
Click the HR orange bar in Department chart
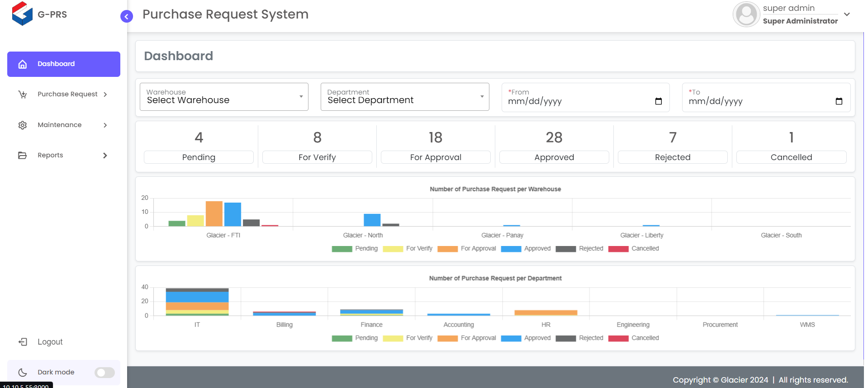pyautogui.click(x=546, y=313)
